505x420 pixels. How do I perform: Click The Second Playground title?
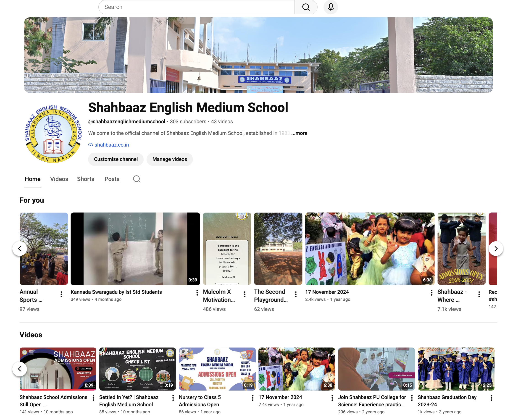[271, 296]
